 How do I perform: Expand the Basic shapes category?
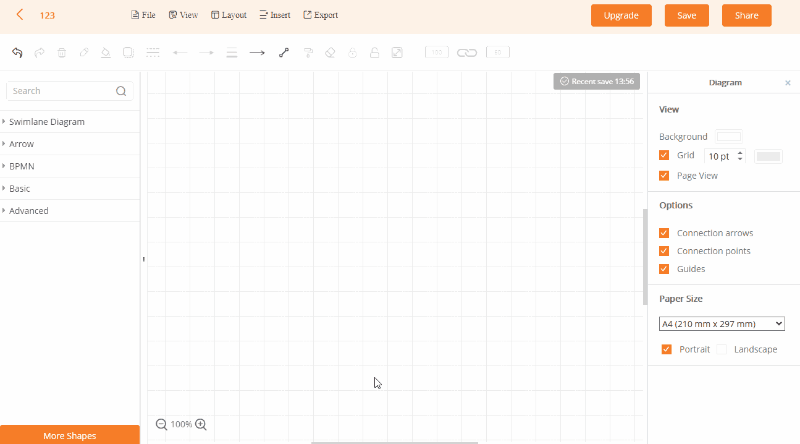click(x=70, y=189)
